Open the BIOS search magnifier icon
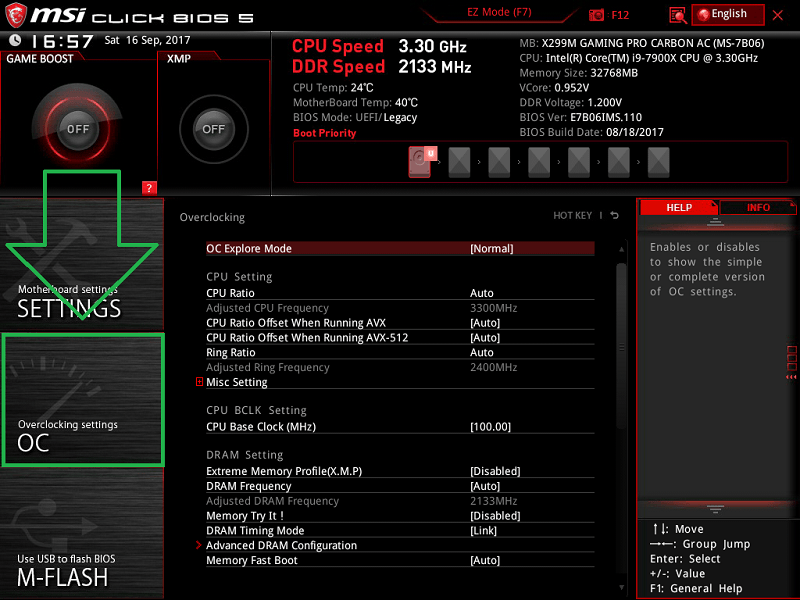The image size is (800, 600). coord(678,15)
